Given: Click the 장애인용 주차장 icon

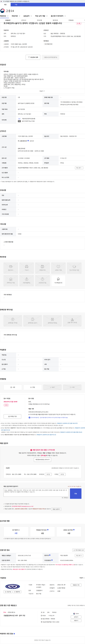Looking at the screenshot, I should click(13, 321).
